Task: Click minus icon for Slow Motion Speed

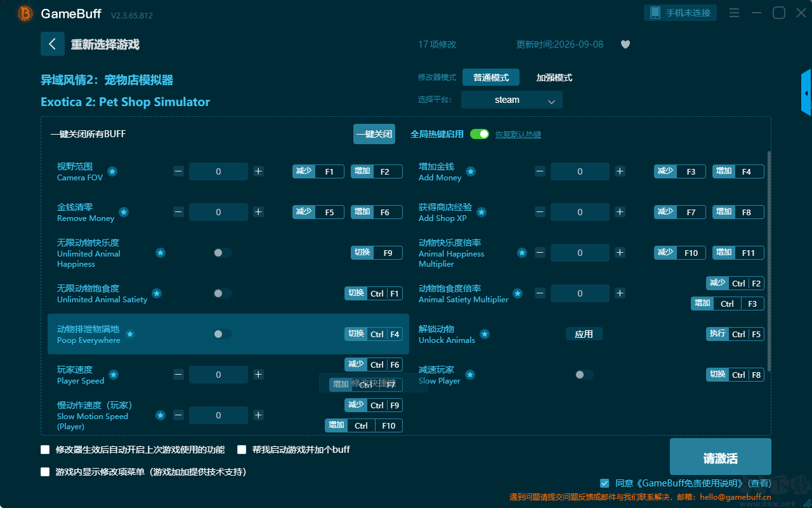Action: point(178,415)
